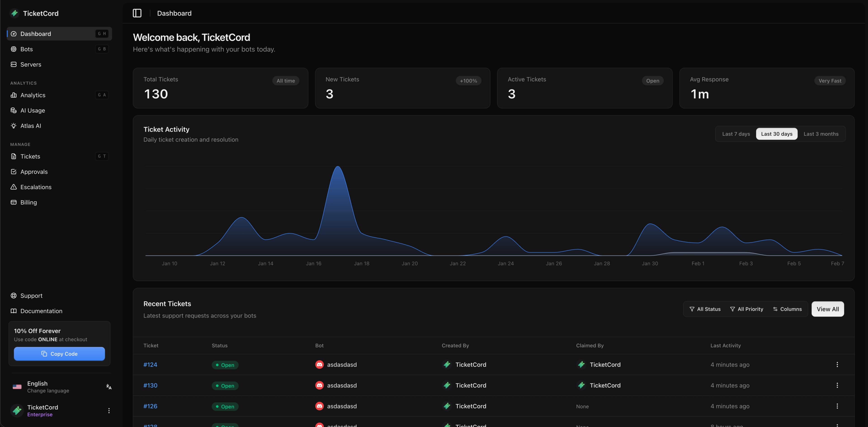Open the Analytics menu item
Viewport: 868px width, 427px height.
coord(33,95)
